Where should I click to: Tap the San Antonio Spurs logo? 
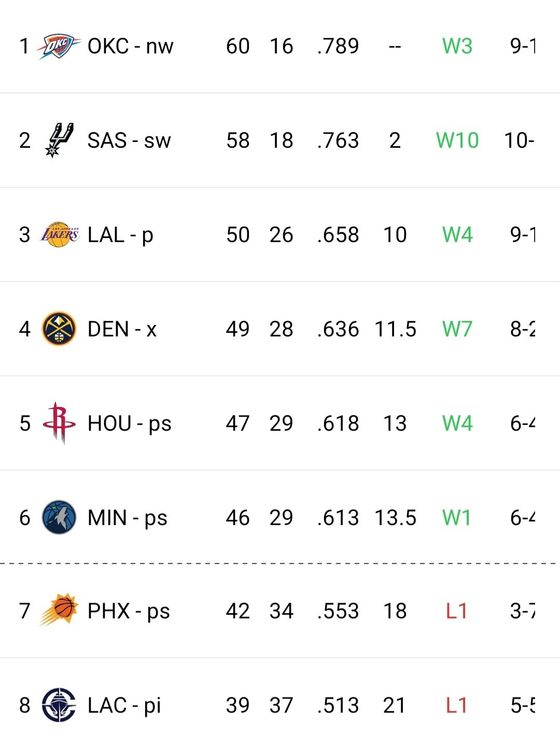[x=59, y=140]
